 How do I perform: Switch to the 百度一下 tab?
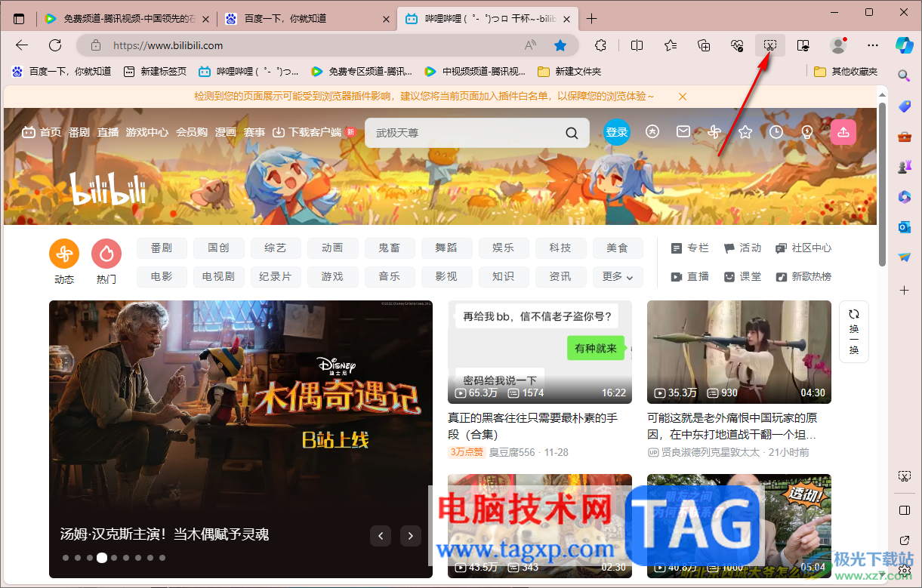pos(306,19)
